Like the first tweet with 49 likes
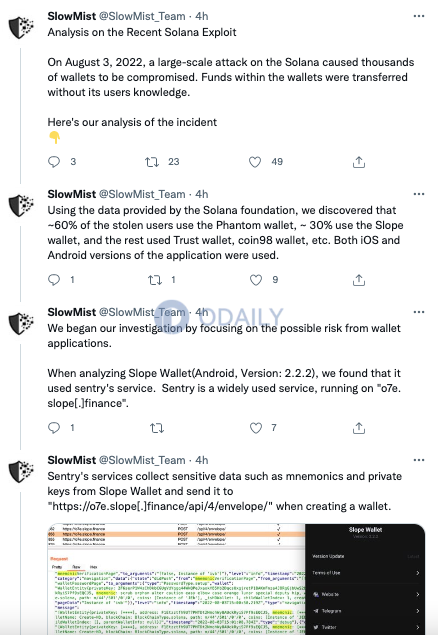 pyautogui.click(x=255, y=162)
